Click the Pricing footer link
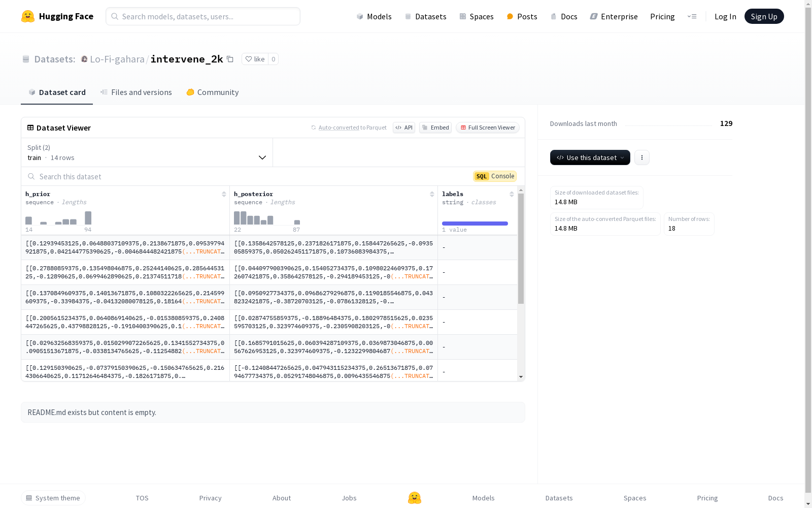The image size is (812, 508). point(707,498)
